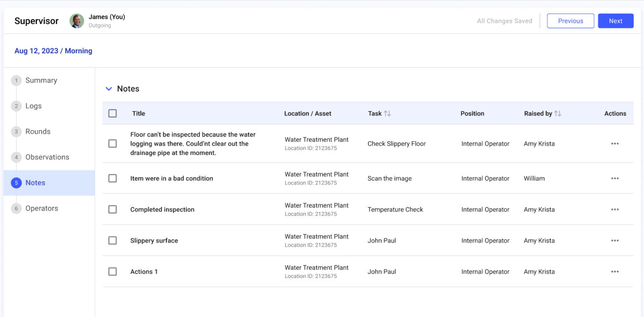This screenshot has height=317, width=644.
Task: Open actions menu for Slippery surface note
Action: click(614, 241)
